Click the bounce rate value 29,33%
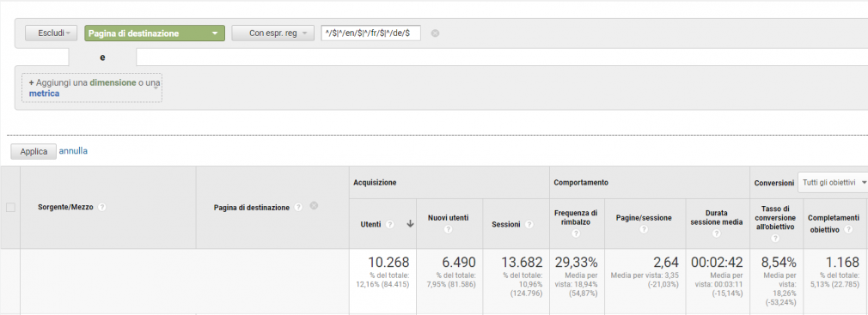This screenshot has width=868, height=315. click(x=576, y=263)
